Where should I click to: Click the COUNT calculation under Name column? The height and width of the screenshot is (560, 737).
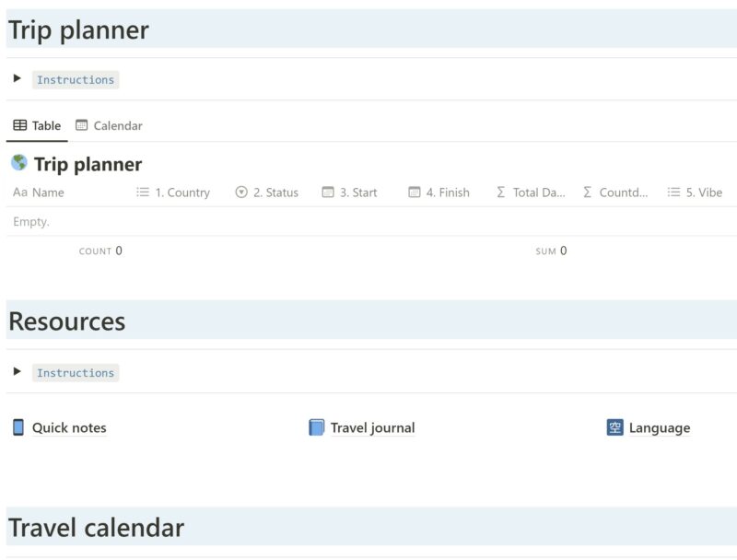100,251
